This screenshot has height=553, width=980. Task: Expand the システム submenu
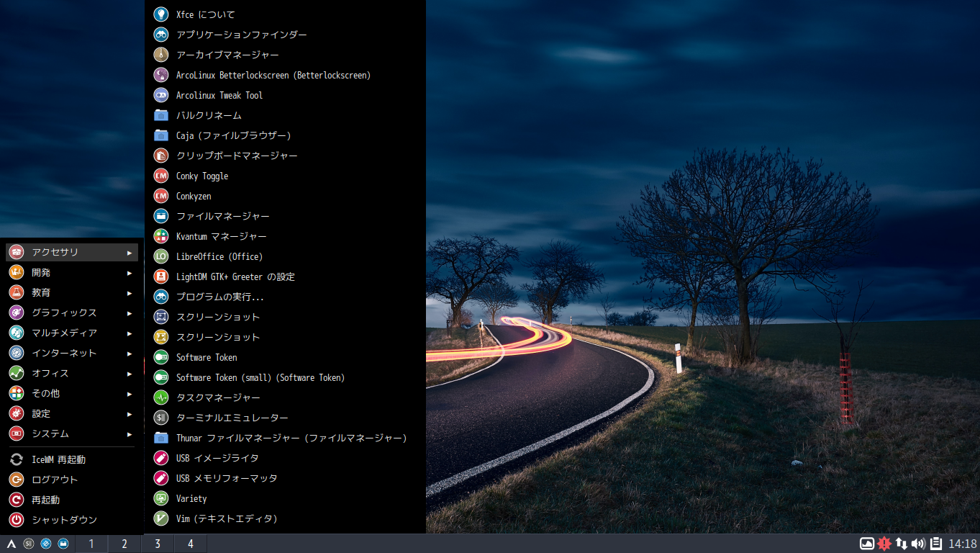tap(72, 433)
